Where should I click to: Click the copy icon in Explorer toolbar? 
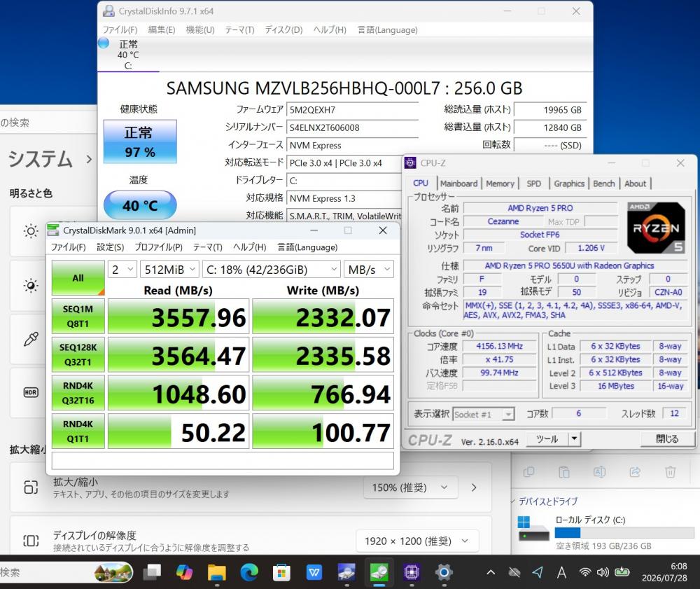pos(528,472)
